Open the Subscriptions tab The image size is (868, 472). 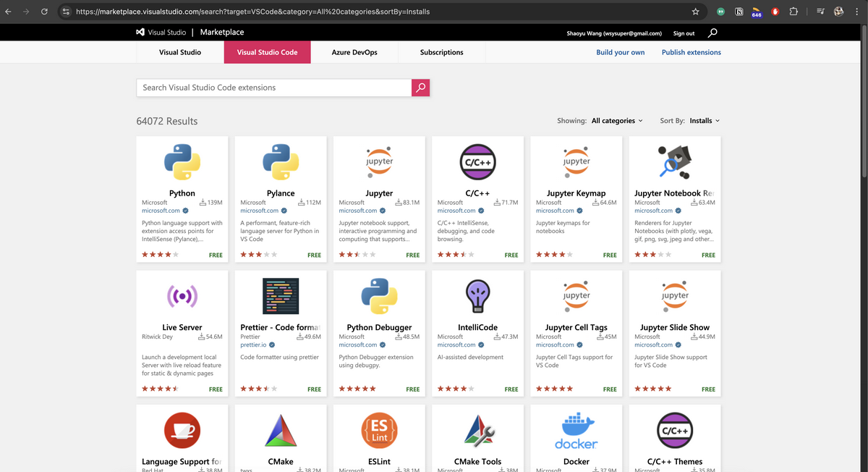pos(442,53)
